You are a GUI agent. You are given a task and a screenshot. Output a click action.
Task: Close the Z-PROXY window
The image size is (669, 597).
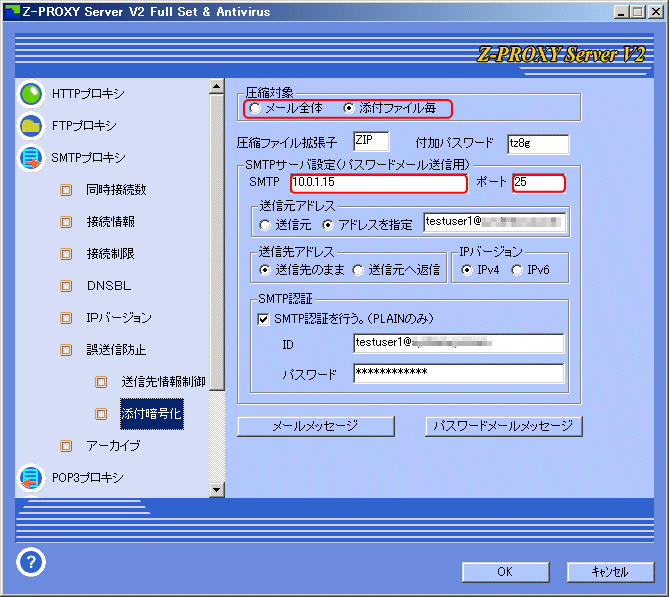(655, 12)
